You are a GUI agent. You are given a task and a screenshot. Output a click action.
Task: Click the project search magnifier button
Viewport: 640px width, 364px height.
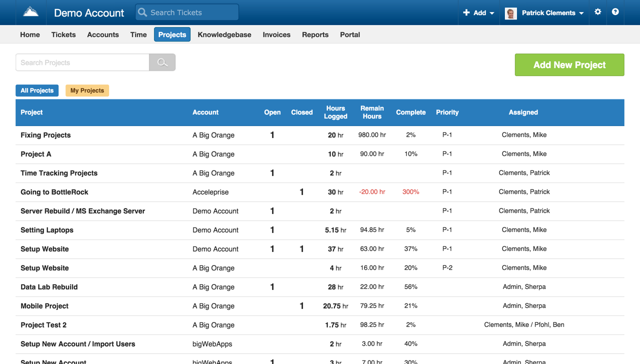[x=162, y=62]
